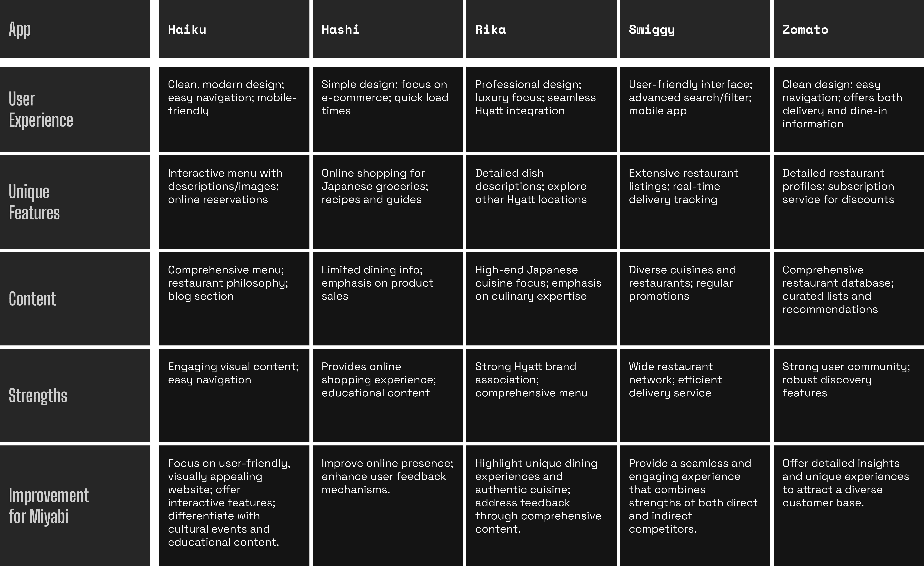Select Rika's seamless Hyatt integration cell

click(542, 109)
